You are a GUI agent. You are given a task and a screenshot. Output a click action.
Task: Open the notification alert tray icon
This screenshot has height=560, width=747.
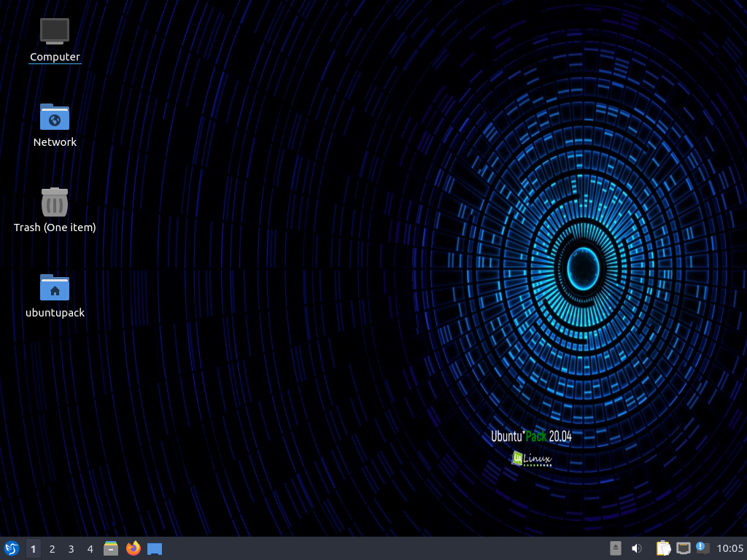pyautogui.click(x=703, y=548)
